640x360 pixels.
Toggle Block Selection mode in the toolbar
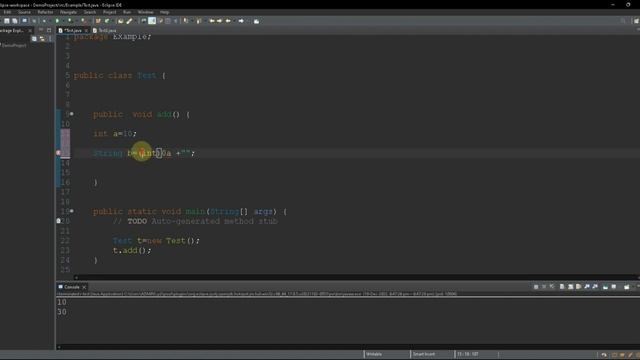(168, 21)
